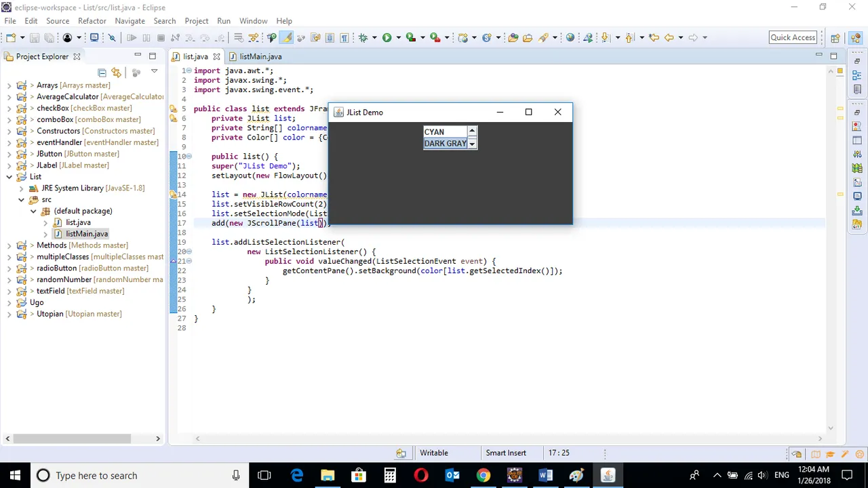Click the Quick Access search field
The width and height of the screenshot is (868, 488).
pos(793,37)
